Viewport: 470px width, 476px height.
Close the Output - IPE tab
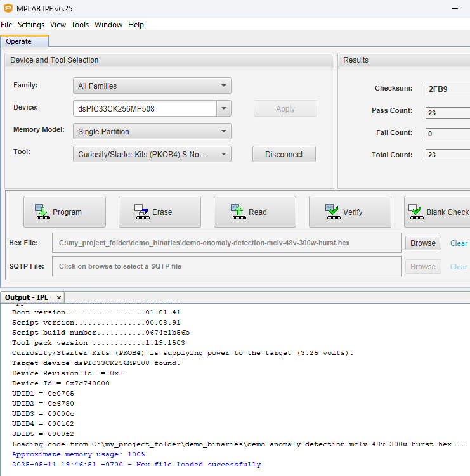click(59, 297)
